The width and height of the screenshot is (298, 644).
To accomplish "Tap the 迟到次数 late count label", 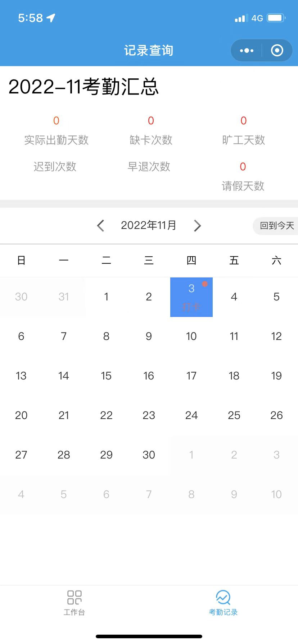I will 55,167.
